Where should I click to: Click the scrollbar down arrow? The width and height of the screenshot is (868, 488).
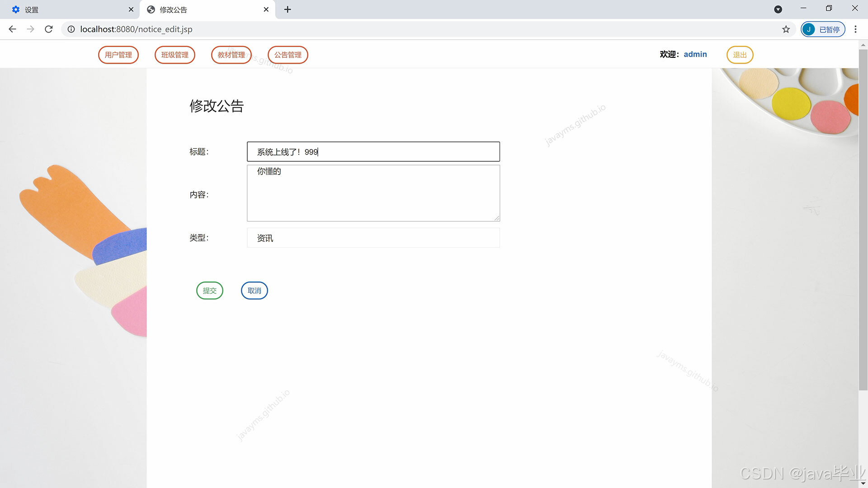coord(863,483)
